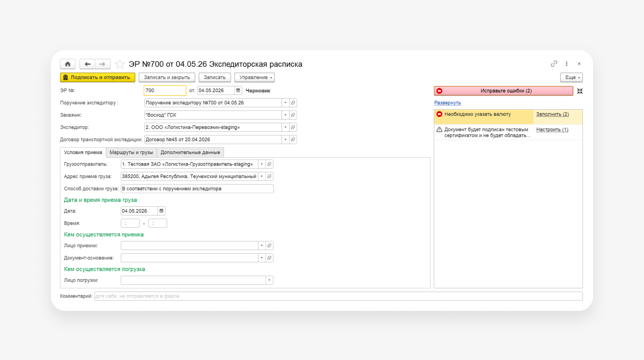Switch to Дополнительные данные tab
The height and width of the screenshot is (360, 644).
[190, 152]
